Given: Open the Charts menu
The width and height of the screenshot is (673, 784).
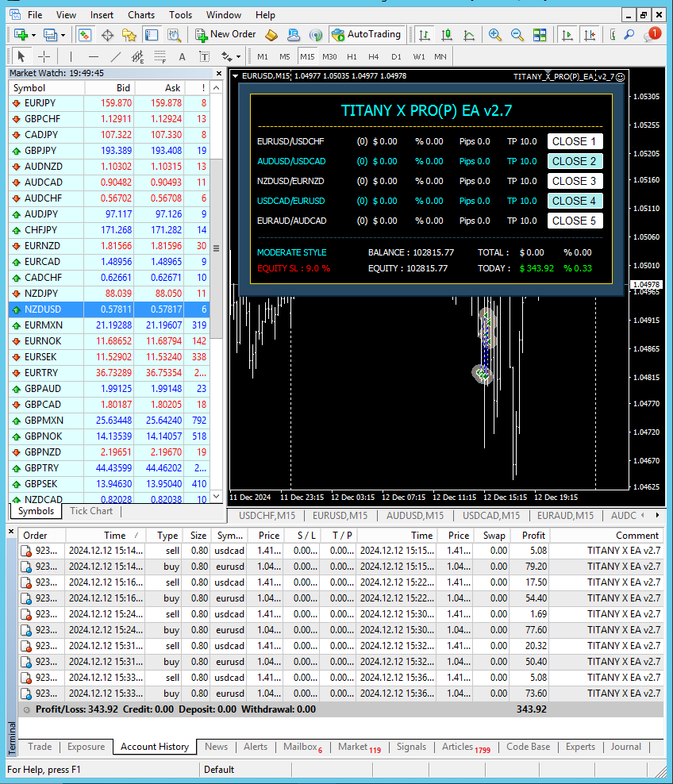Looking at the screenshot, I should point(141,14).
